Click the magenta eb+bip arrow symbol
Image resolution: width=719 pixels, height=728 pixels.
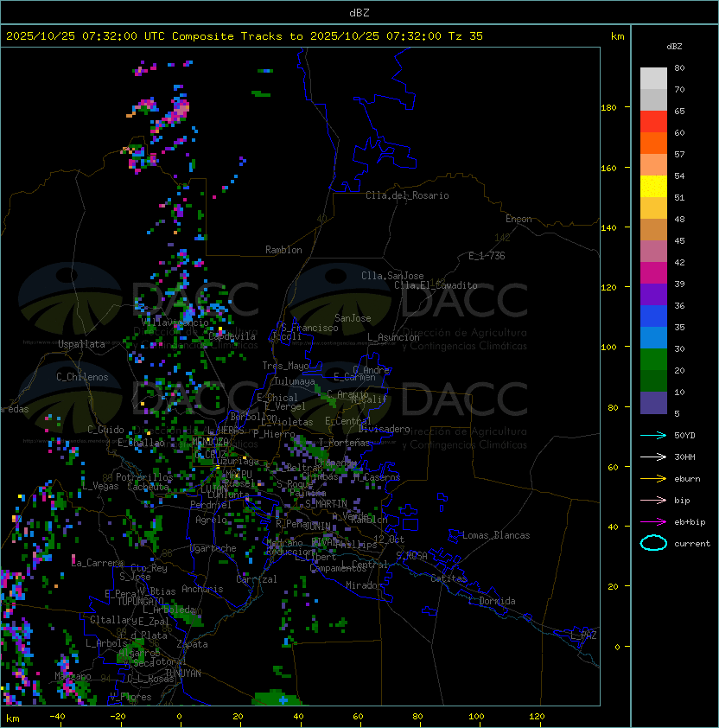coord(653,522)
